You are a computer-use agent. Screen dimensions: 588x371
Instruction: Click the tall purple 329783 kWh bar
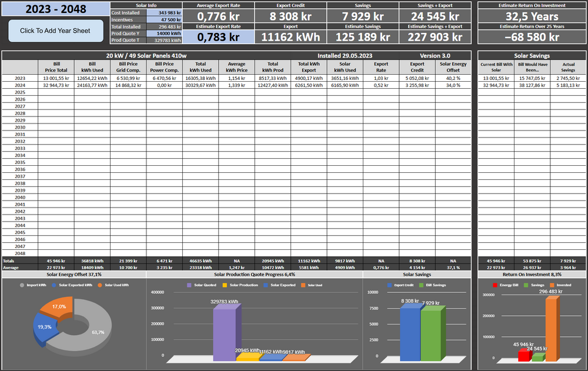pos(223,332)
